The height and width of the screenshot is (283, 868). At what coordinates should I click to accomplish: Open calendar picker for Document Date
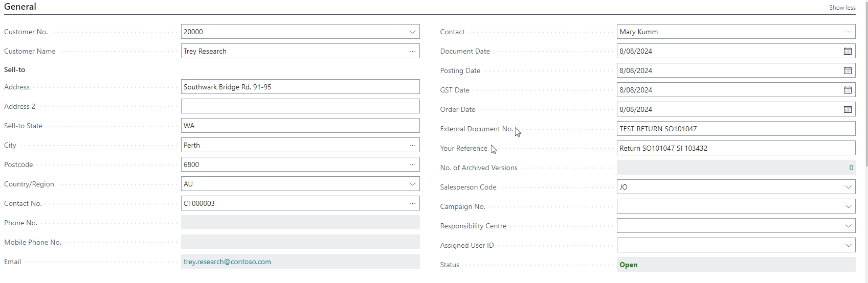[x=848, y=51]
